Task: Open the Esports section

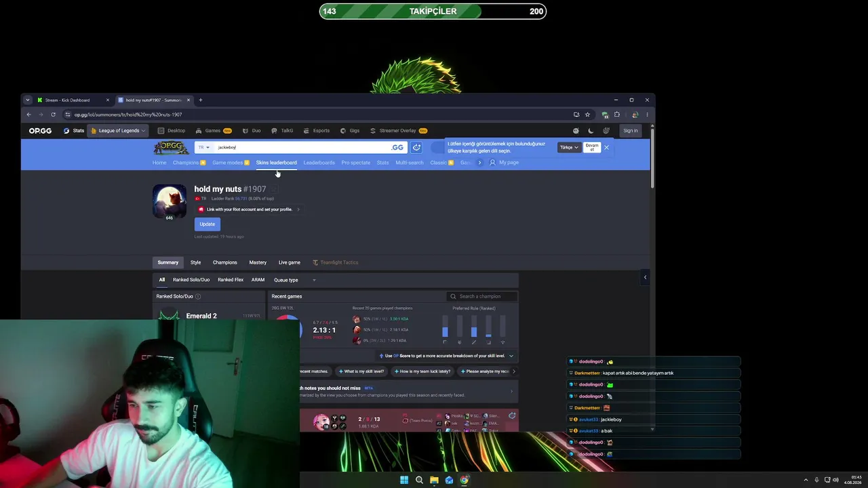Action: pyautogui.click(x=317, y=131)
